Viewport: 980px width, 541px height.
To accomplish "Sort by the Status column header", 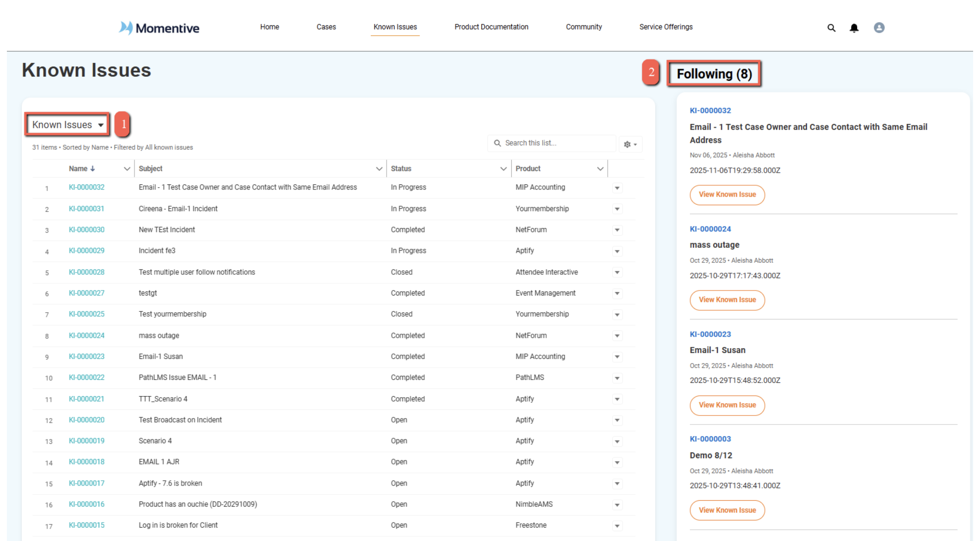I will click(401, 169).
